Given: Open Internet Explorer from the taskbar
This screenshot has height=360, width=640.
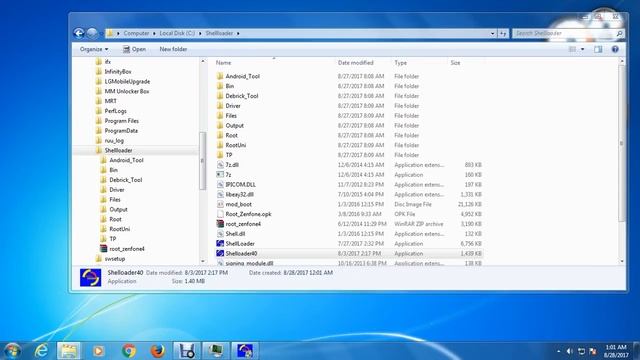Looking at the screenshot, I should [41, 351].
